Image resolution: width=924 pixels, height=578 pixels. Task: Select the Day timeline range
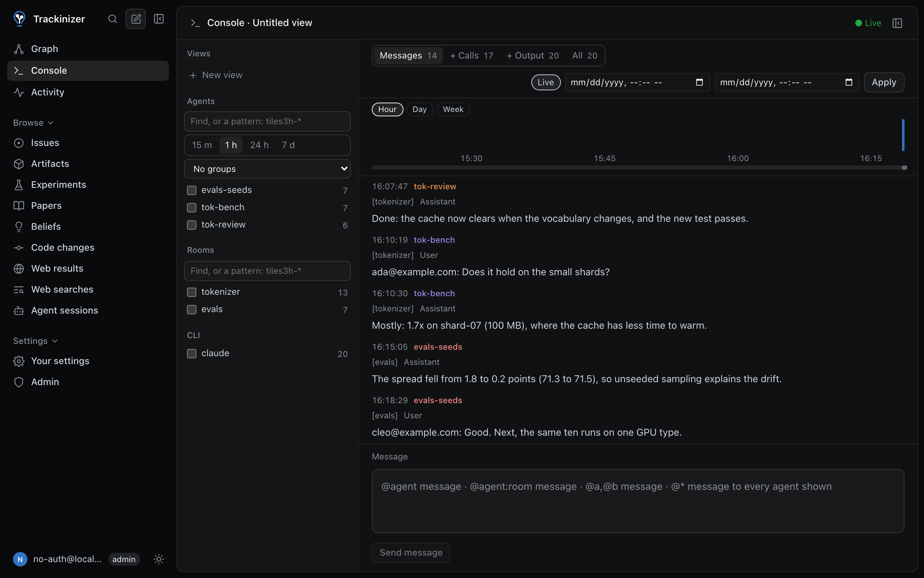point(420,109)
